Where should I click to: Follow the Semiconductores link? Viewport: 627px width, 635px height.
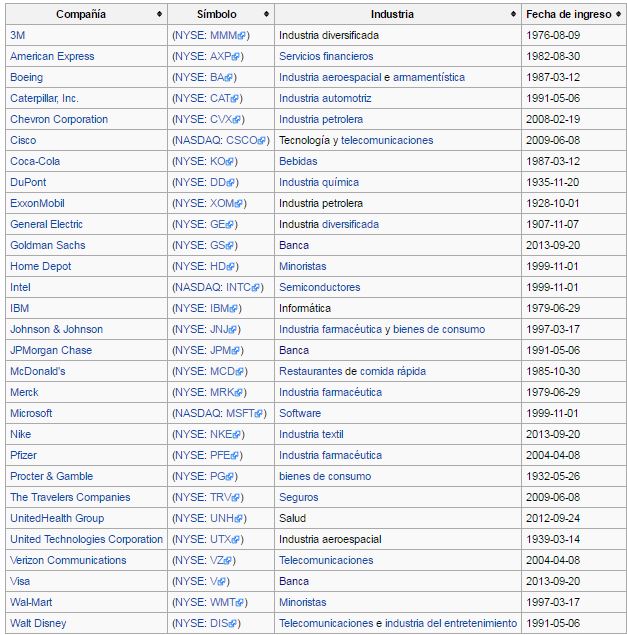(x=320, y=287)
